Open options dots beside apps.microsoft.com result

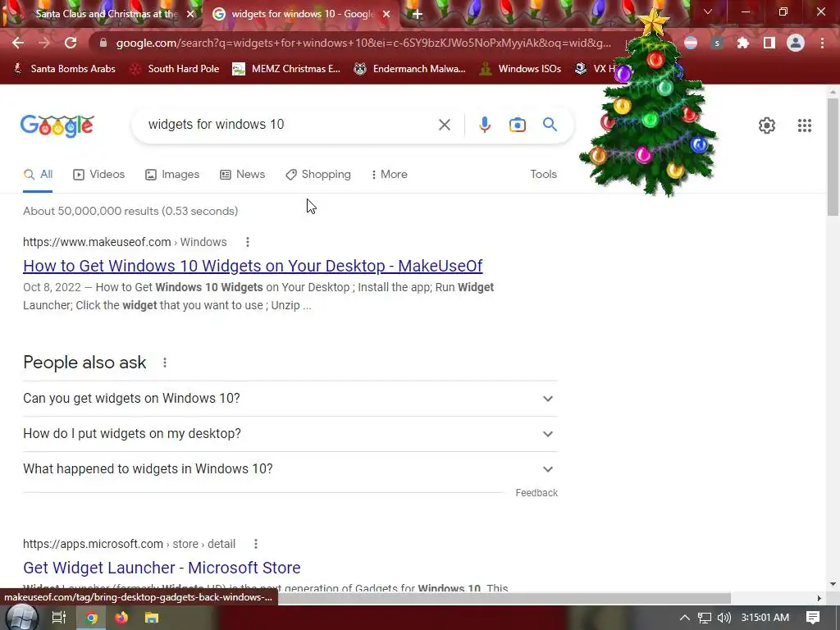tap(256, 545)
